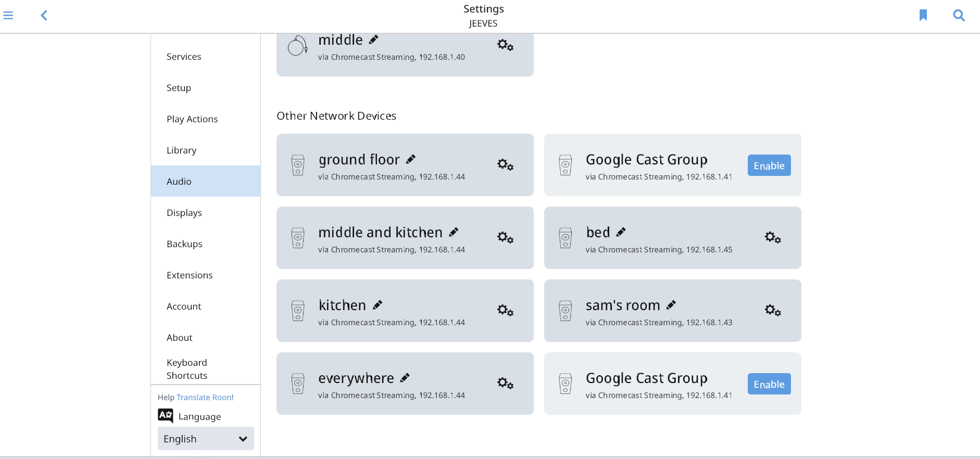The height and width of the screenshot is (459, 980).
Task: Rename sam's room with pencil icon
Action: tap(671, 304)
